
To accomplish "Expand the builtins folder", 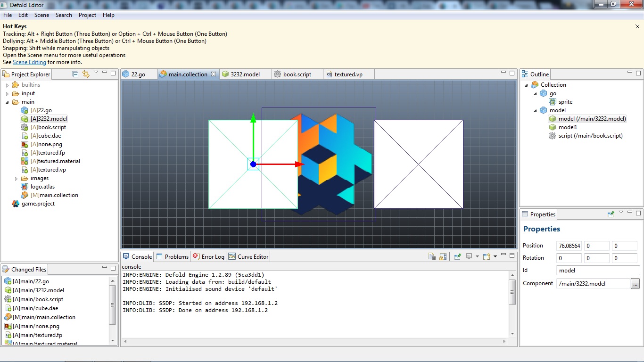I will 8,85.
